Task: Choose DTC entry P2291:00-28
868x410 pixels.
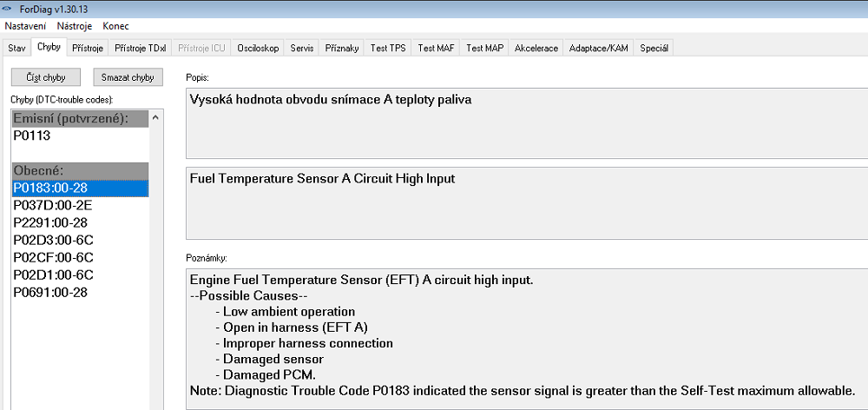Action: coord(50,222)
